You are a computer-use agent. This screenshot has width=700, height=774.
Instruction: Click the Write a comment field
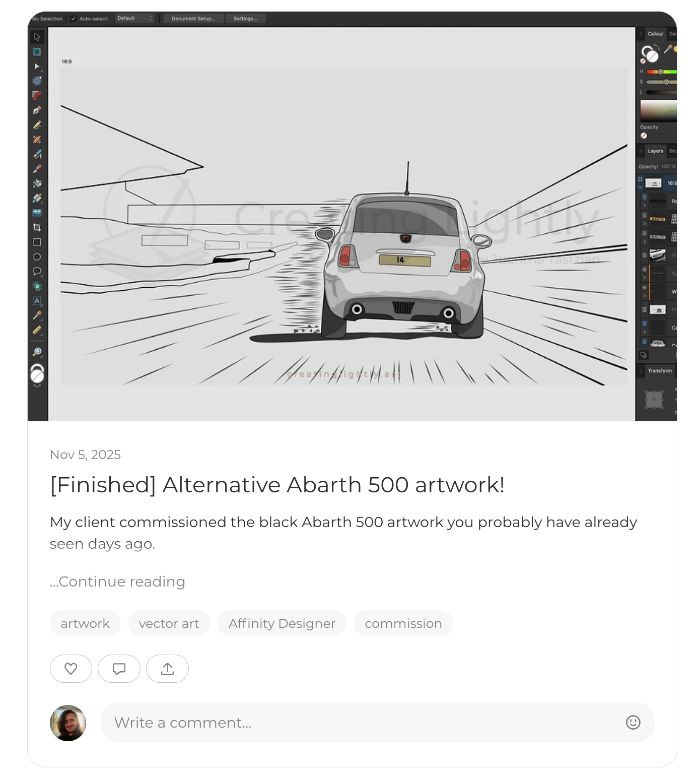coord(378,722)
